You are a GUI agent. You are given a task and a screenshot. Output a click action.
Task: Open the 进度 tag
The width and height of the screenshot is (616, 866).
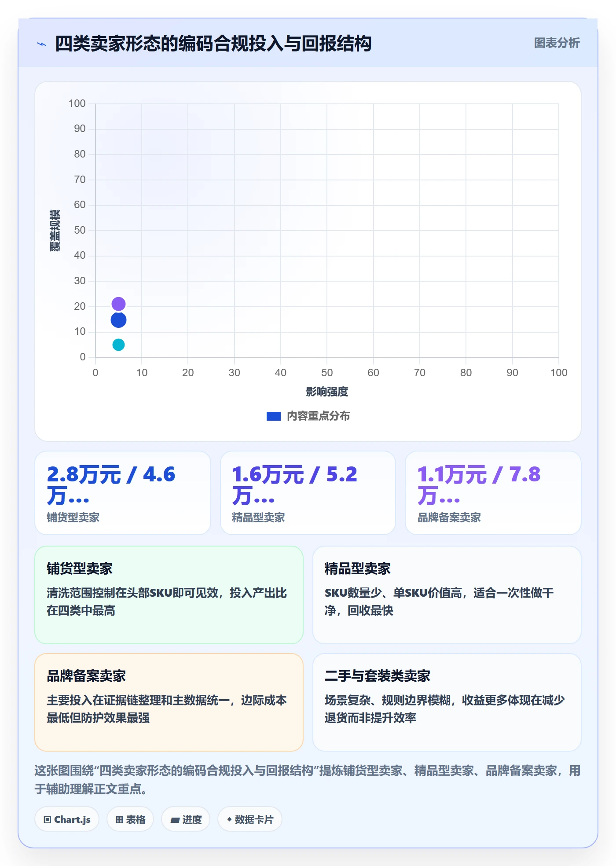click(186, 819)
